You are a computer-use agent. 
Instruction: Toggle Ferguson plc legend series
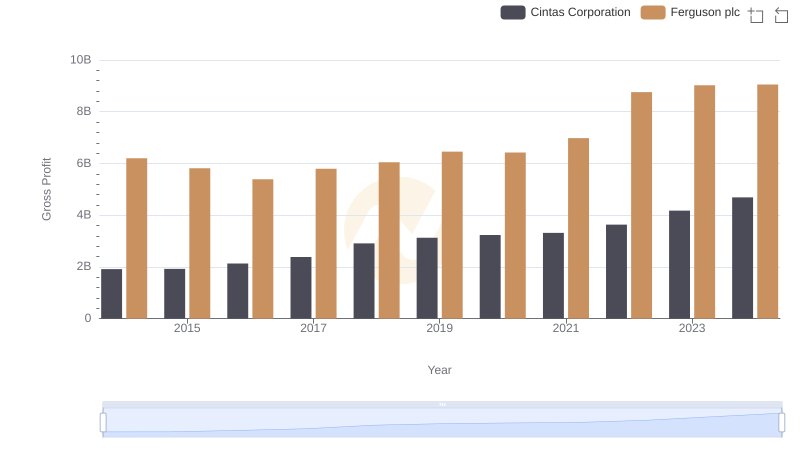690,12
